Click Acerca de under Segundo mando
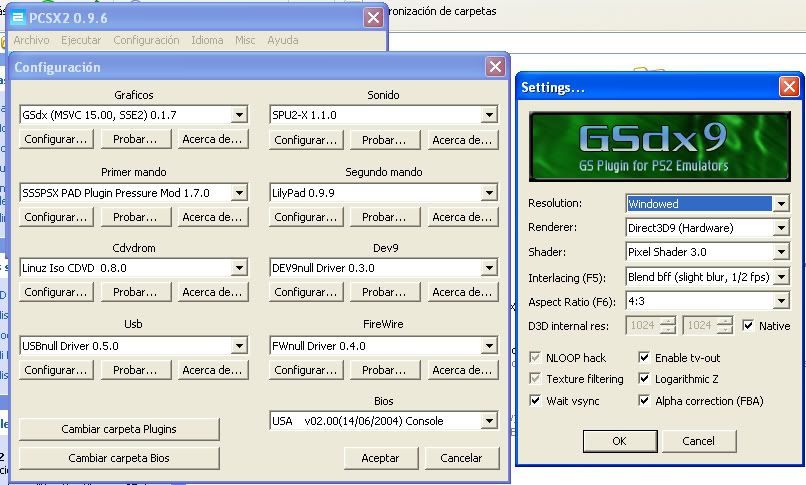The width and height of the screenshot is (806, 485). point(463,217)
